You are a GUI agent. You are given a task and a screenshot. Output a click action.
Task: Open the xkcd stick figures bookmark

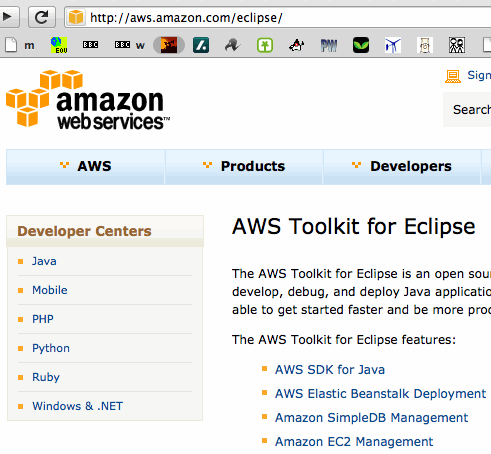(457, 45)
